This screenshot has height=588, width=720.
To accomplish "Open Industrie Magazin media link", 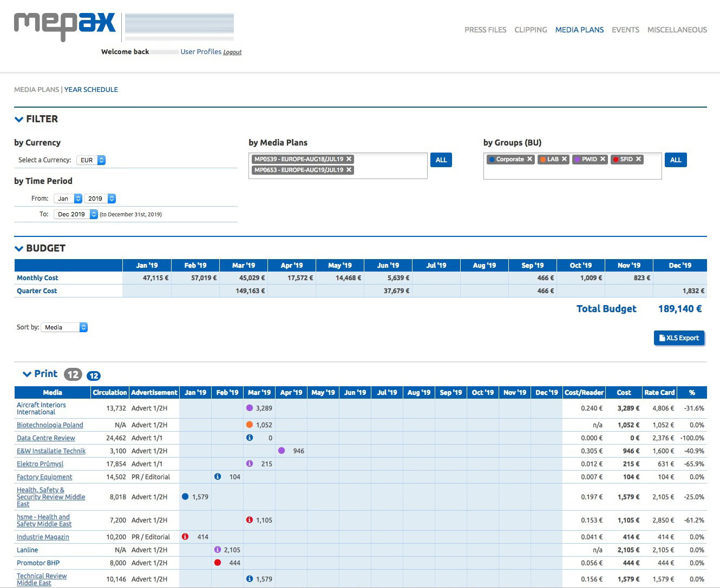I will tap(43, 537).
